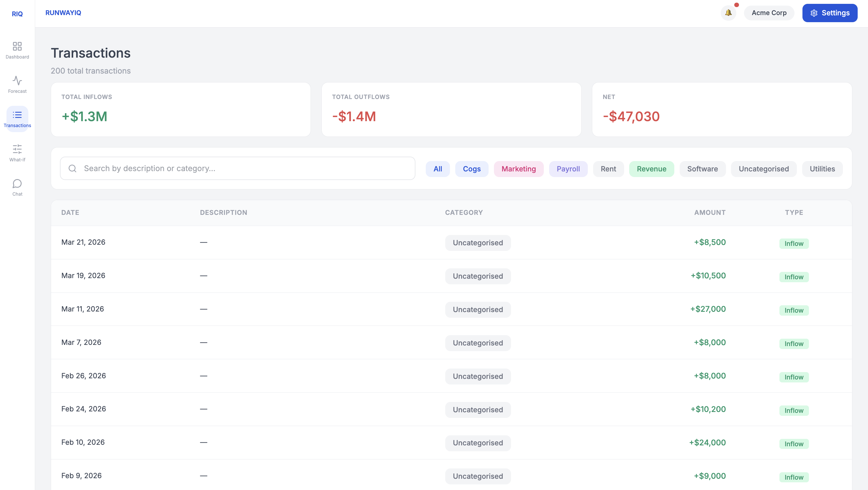Open Forecast activity icon in sidebar

[17, 81]
